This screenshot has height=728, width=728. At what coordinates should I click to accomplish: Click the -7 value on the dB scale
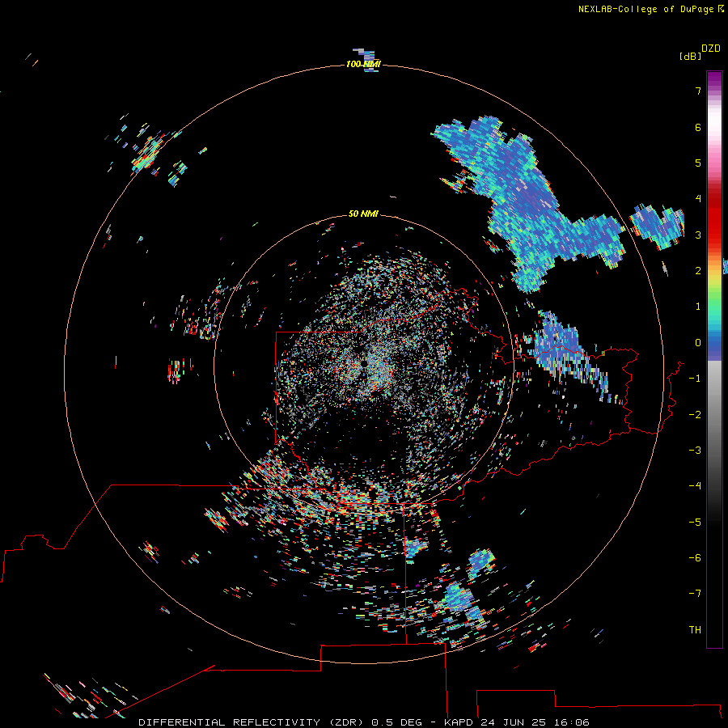[x=695, y=594]
